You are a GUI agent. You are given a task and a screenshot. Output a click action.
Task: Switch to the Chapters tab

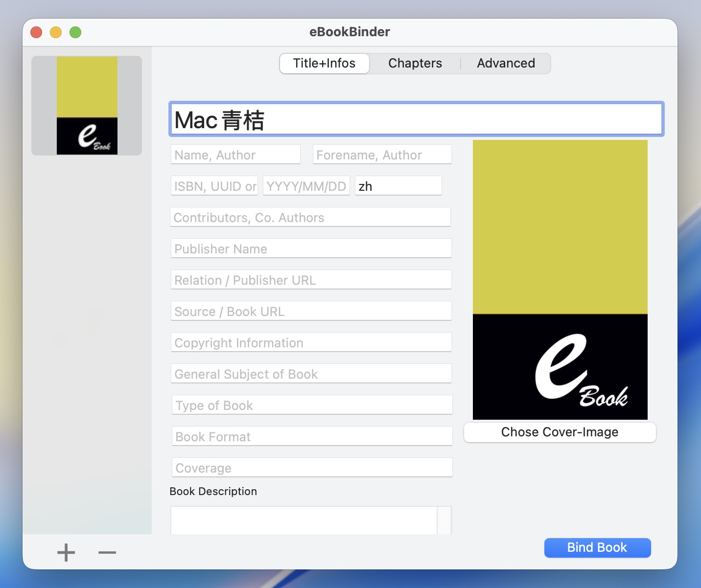coord(415,64)
